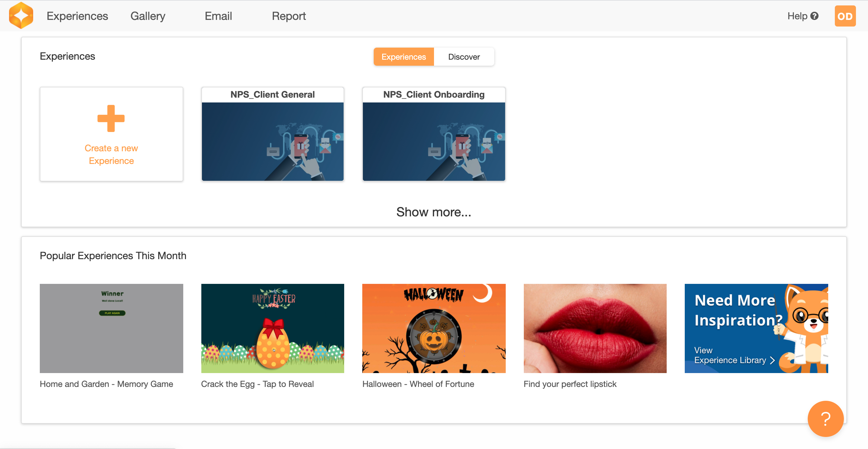The image size is (868, 449).
Task: Open the Help question mark icon
Action: point(814,16)
